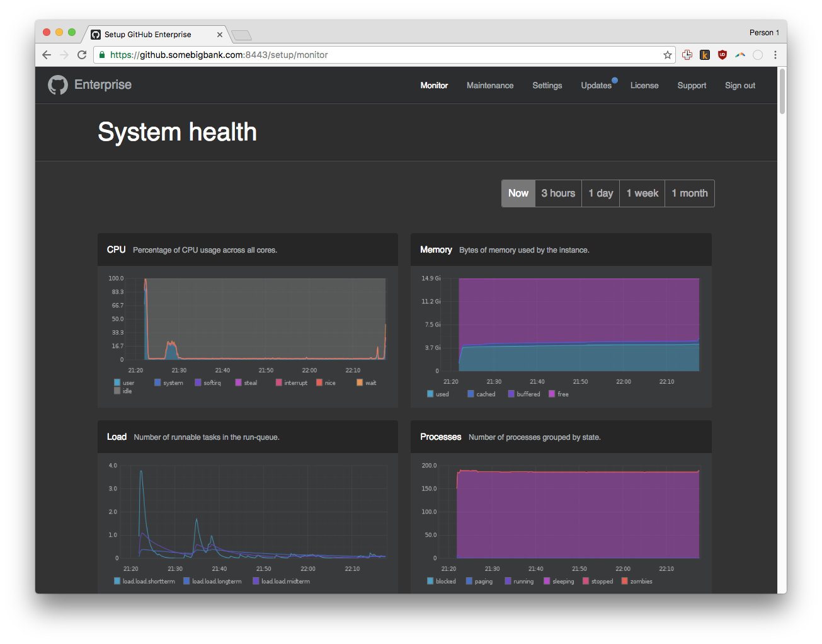Select the 1 week time range
This screenshot has width=822, height=644.
(x=642, y=193)
